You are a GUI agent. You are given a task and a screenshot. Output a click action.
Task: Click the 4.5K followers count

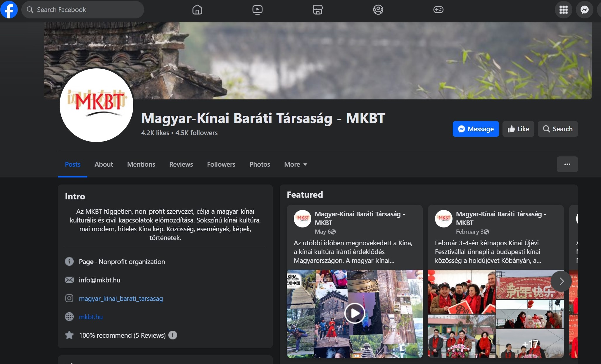coord(196,133)
